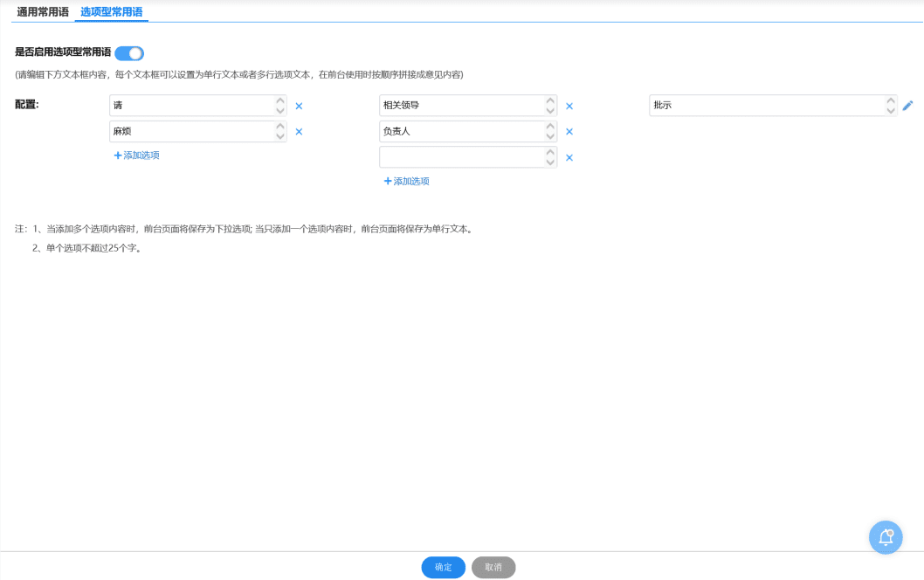Remove the 负责人 option

coord(569,131)
